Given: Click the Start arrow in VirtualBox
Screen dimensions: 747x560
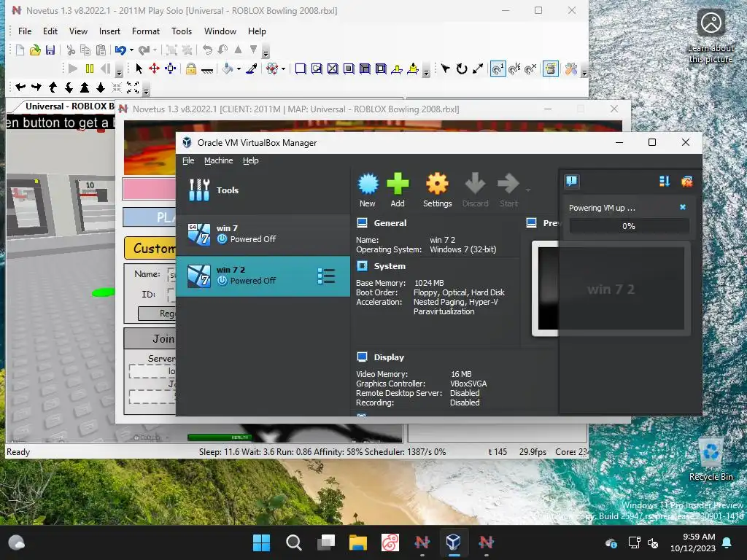Looking at the screenshot, I should 508,190.
